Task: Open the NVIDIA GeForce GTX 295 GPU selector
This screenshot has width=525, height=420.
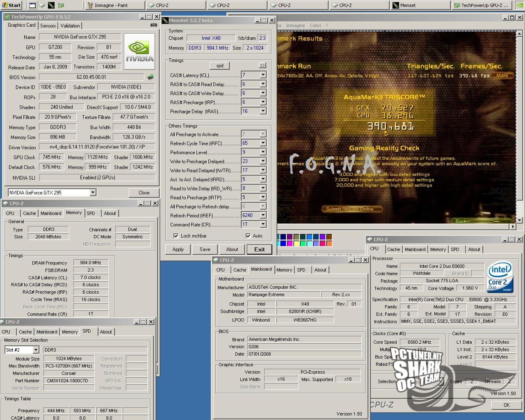Action: coord(93,192)
